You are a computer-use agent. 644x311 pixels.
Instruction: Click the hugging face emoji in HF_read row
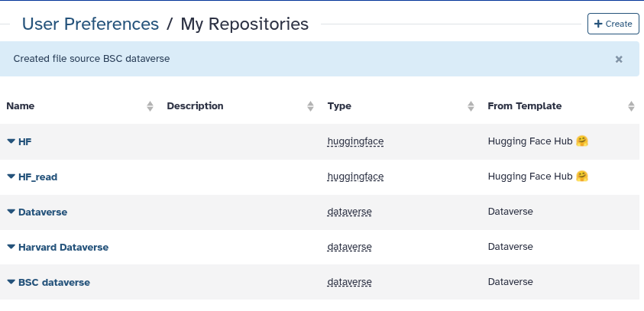tap(581, 177)
